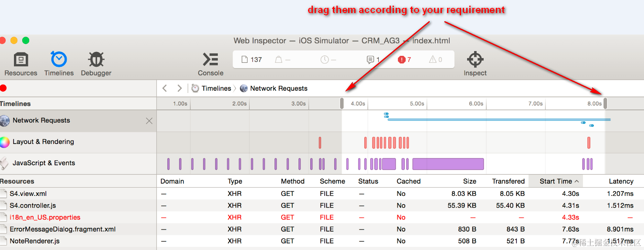Viewport: 644px width, 250px height.
Task: Go back with the left chevron
Action: [165, 88]
